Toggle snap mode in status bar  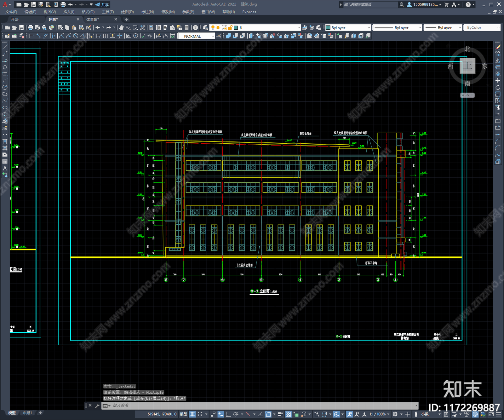coord(200,414)
